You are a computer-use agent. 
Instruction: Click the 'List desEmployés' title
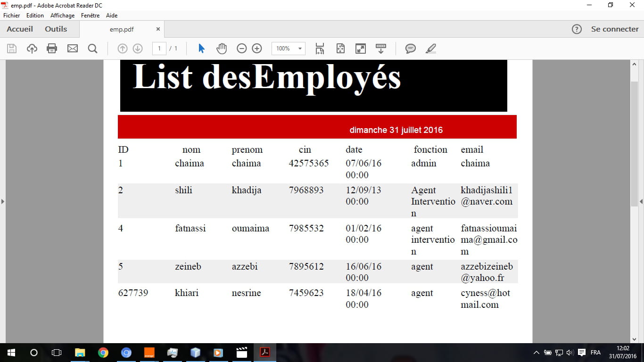click(x=267, y=78)
